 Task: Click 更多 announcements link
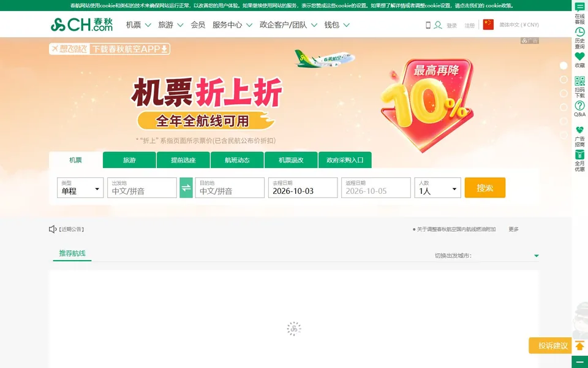pyautogui.click(x=513, y=229)
